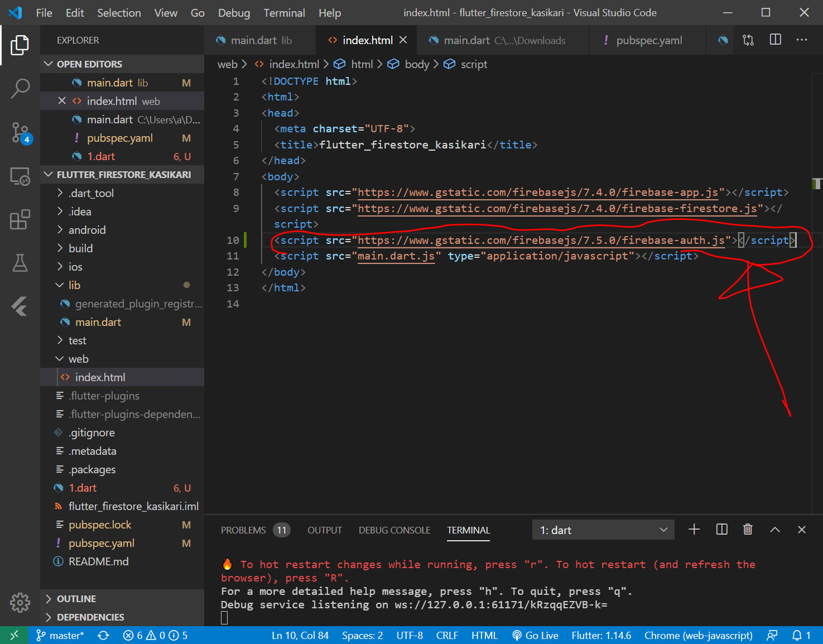The width and height of the screenshot is (823, 644).
Task: Open notifications bell in status bar
Action: coord(802,635)
